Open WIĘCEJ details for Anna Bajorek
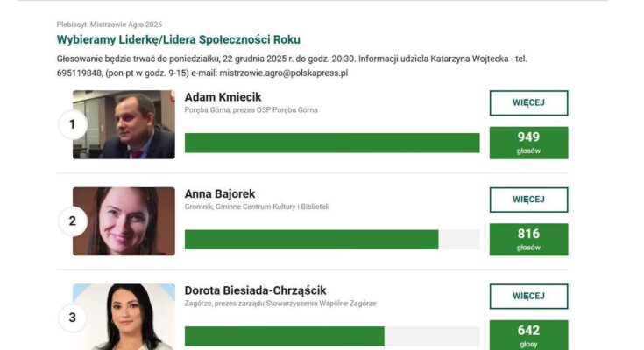 click(528, 199)
